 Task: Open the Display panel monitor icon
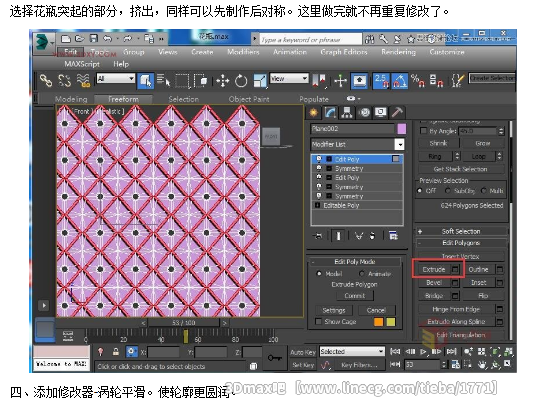coord(380,112)
